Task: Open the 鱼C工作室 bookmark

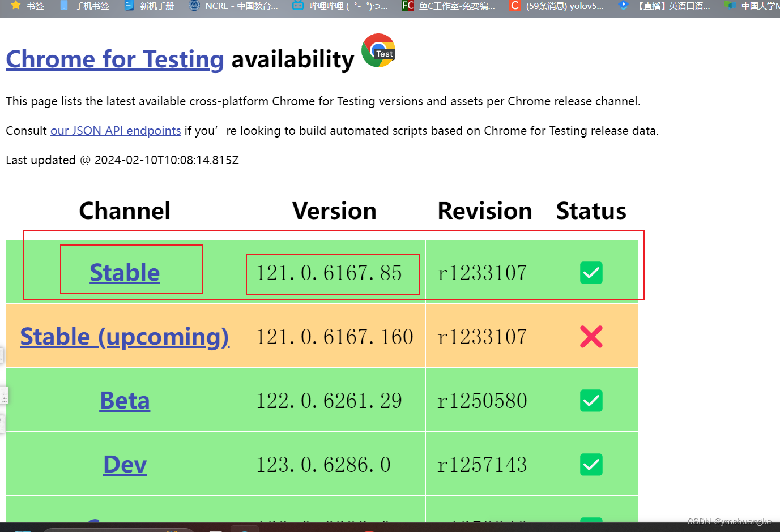Action: coord(449,6)
